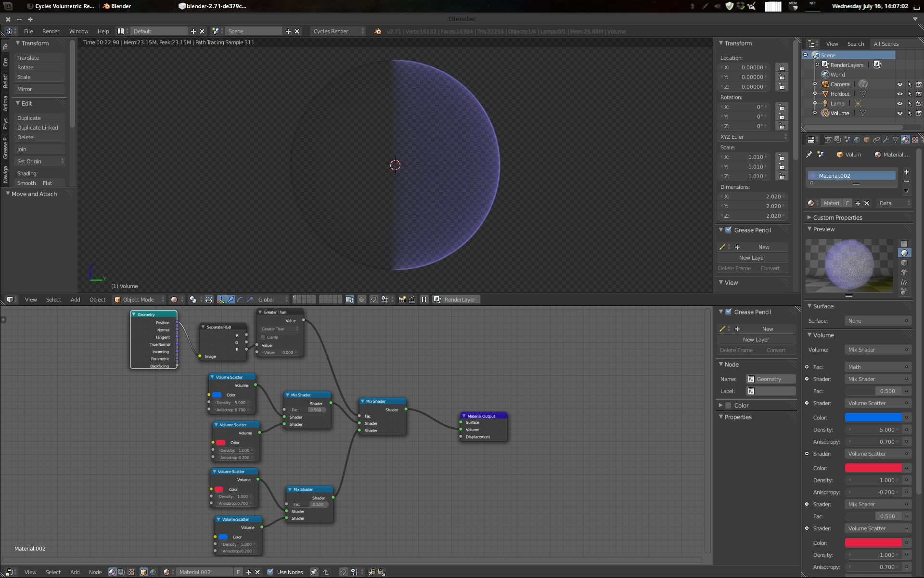Select the lamp object icon in outliner
924x578 pixels.
point(825,103)
